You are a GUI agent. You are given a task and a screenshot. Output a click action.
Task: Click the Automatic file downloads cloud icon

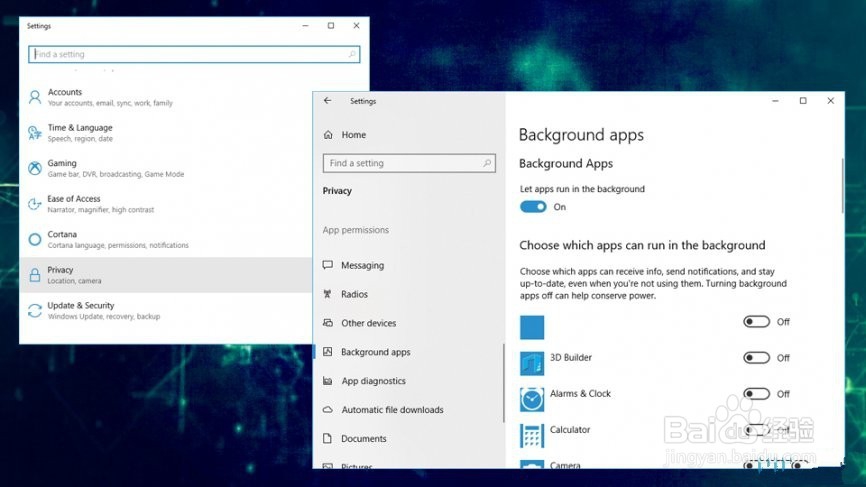(x=328, y=410)
